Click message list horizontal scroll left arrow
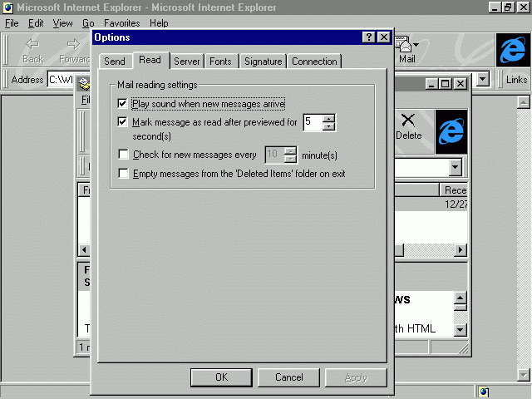 [84, 250]
